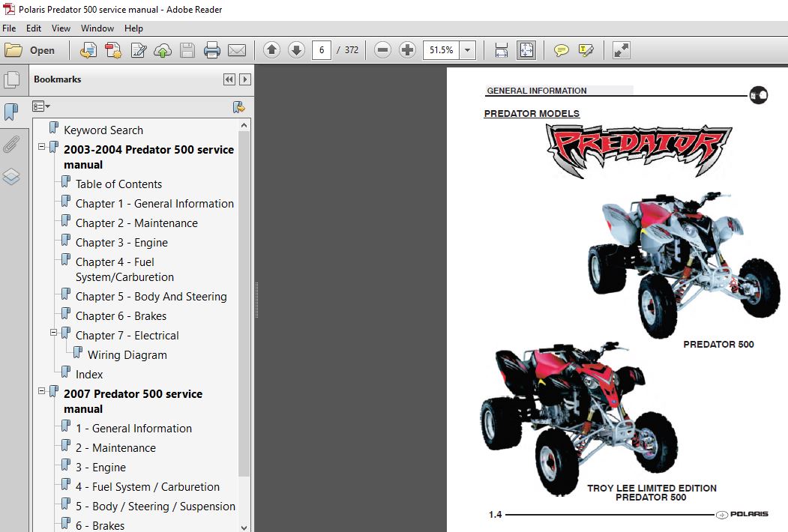Collapse the bookmarks pane with double arrows
Viewport: 788px width, 532px height.
coord(229,79)
